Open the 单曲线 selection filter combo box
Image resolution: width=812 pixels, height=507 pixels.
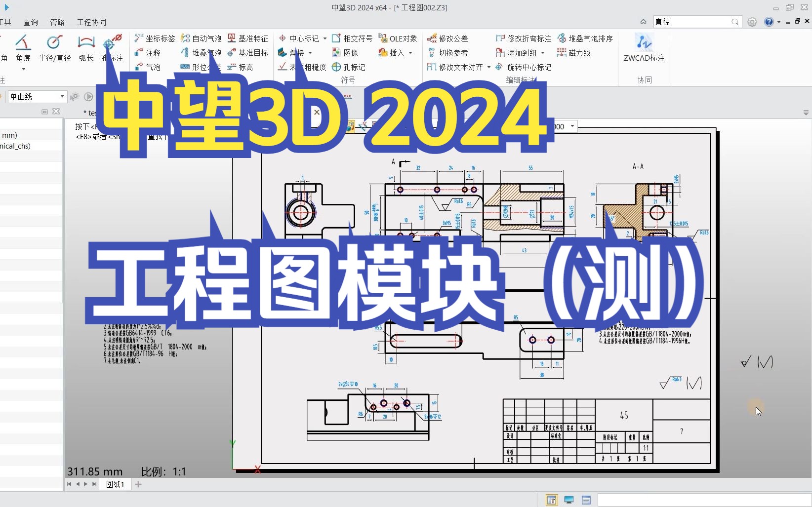37,97
